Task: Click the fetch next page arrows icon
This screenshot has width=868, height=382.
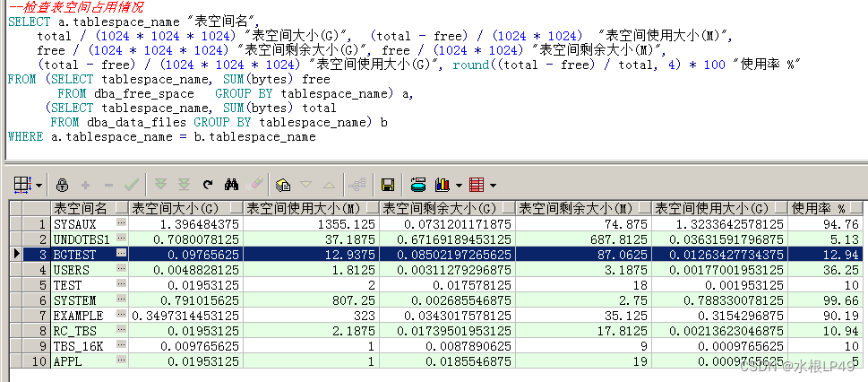Action: 160,185
